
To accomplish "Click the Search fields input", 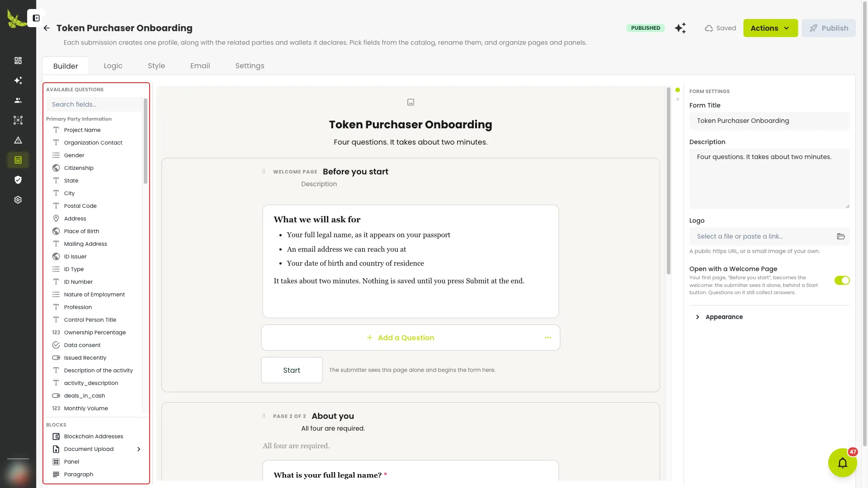I will 94,104.
